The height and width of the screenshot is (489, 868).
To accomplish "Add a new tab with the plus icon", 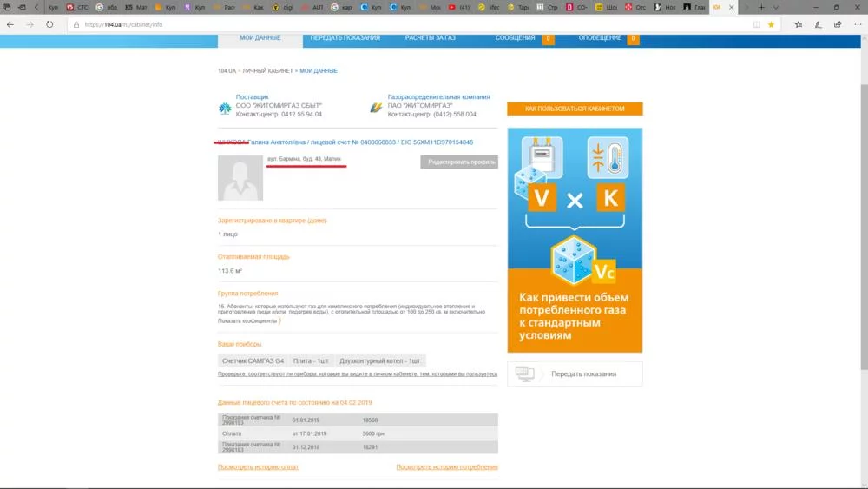I will point(762,7).
